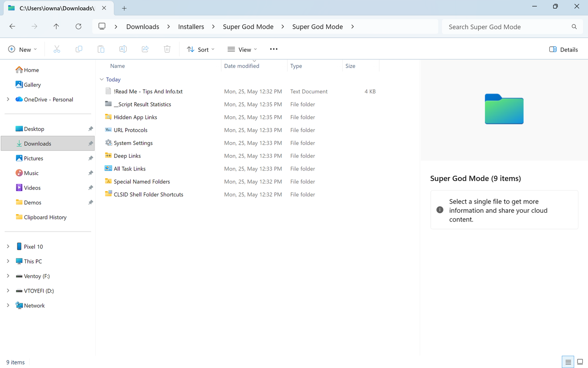
Task: Unpin Downloads using its pin icon
Action: 91,143
